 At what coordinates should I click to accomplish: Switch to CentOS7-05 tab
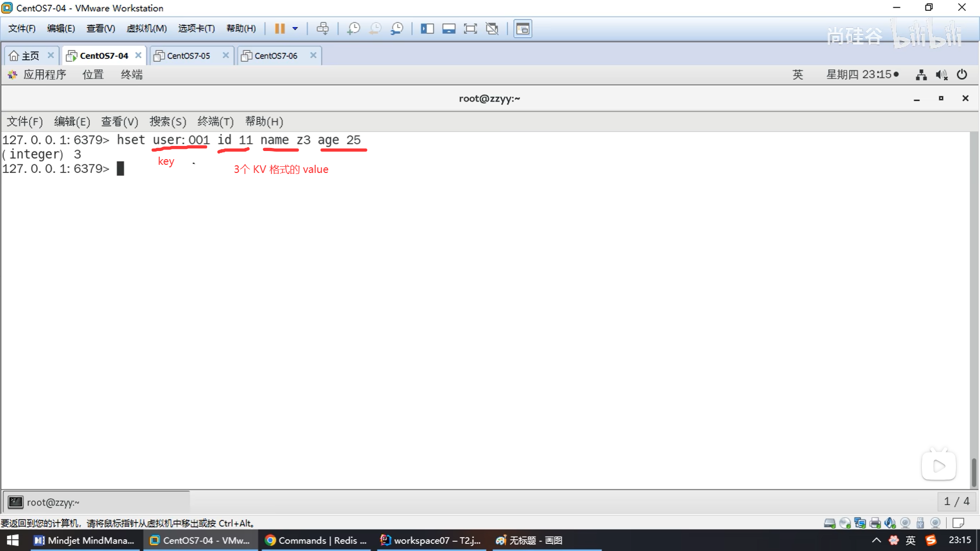point(188,56)
